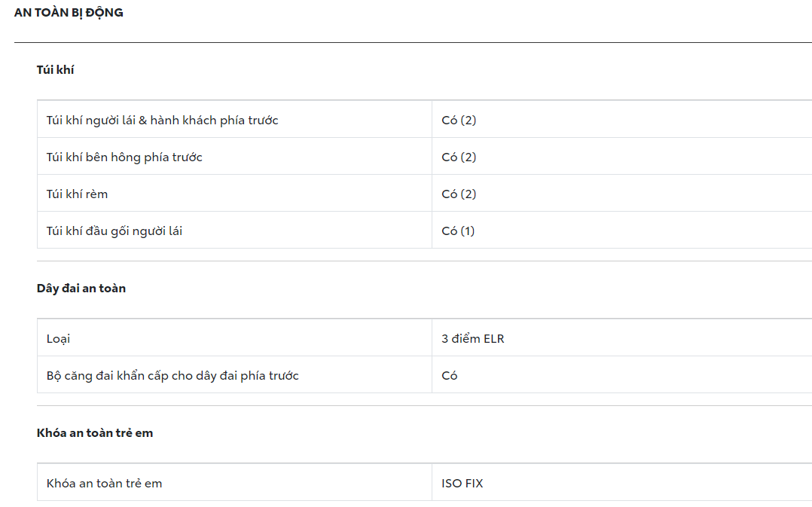The height and width of the screenshot is (507, 812).
Task: Select the Túi khí bên hông phía trước label
Action: [x=124, y=157]
